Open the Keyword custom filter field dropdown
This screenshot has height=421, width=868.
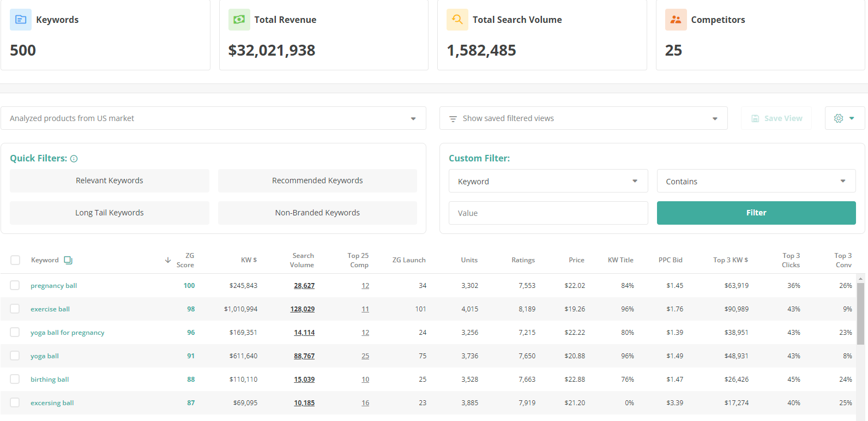(x=548, y=181)
